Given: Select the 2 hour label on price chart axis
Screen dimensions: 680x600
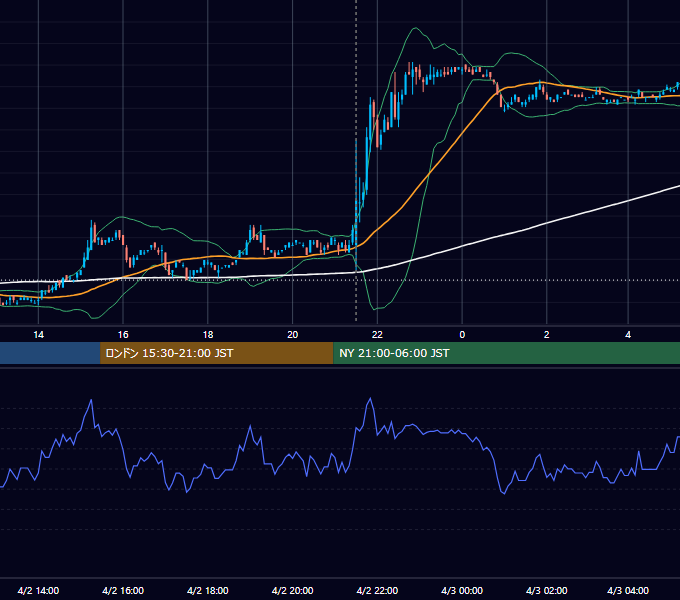Looking at the screenshot, I should tap(546, 335).
